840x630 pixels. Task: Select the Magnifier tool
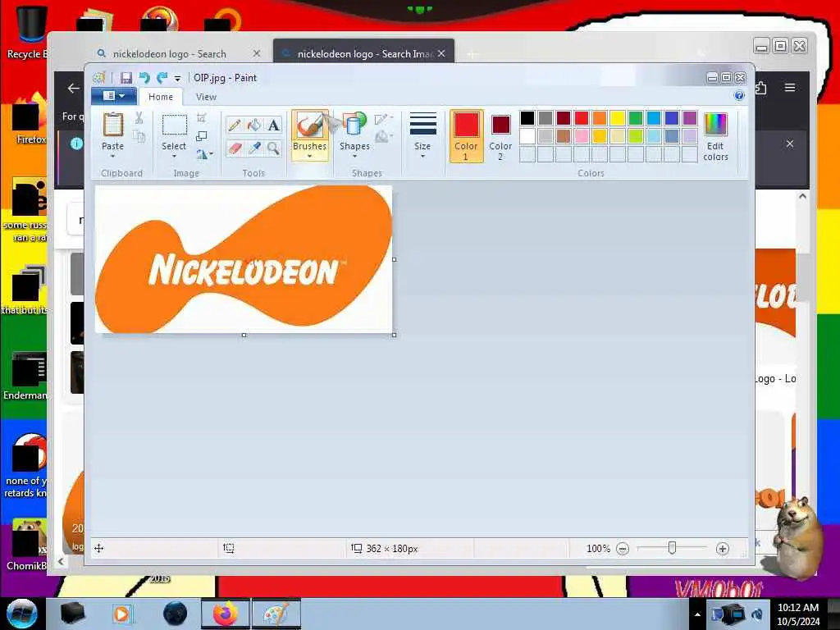pyautogui.click(x=274, y=148)
